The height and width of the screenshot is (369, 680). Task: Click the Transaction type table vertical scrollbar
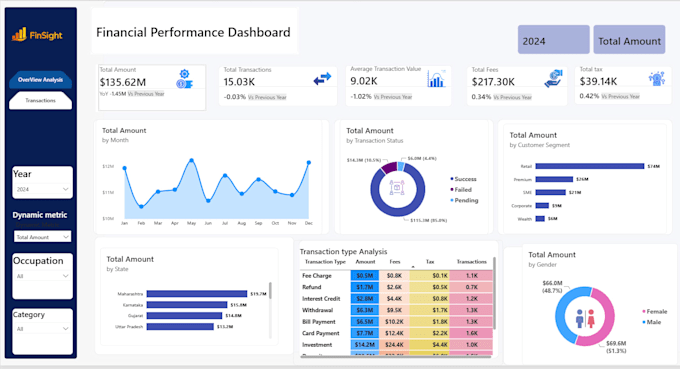pos(494,293)
